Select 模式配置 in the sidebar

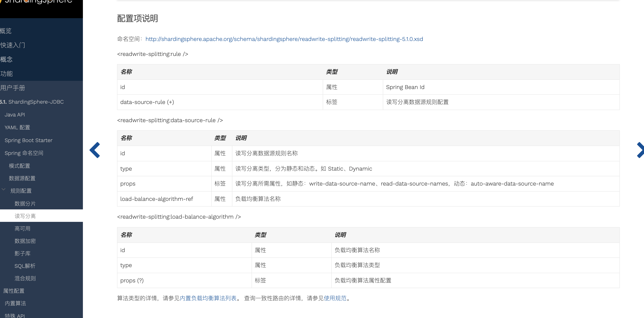[20, 166]
